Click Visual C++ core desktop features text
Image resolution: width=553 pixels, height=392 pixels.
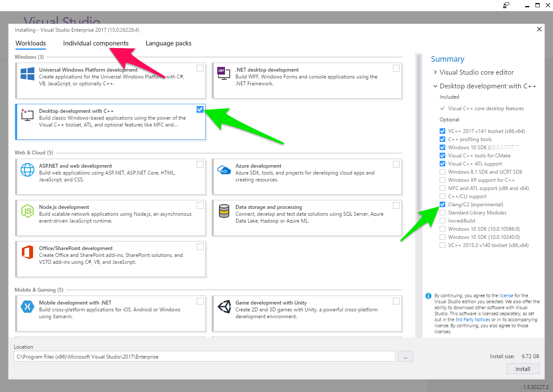tap(486, 109)
